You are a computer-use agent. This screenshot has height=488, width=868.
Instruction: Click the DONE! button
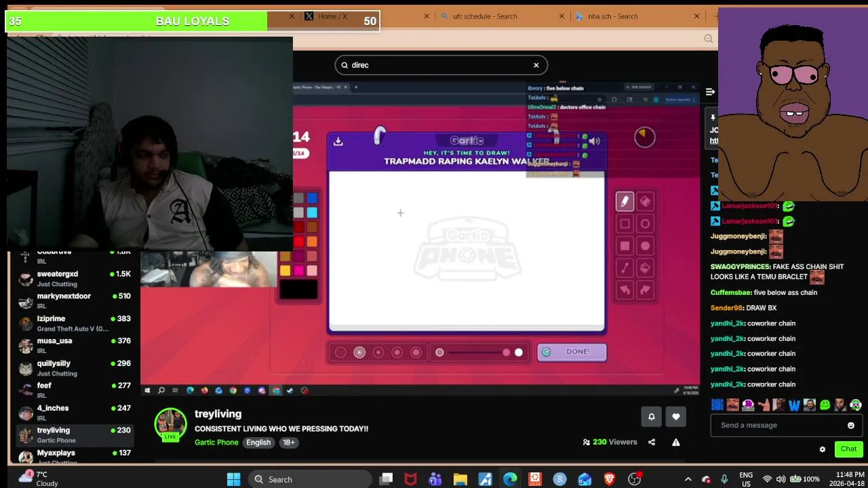572,352
